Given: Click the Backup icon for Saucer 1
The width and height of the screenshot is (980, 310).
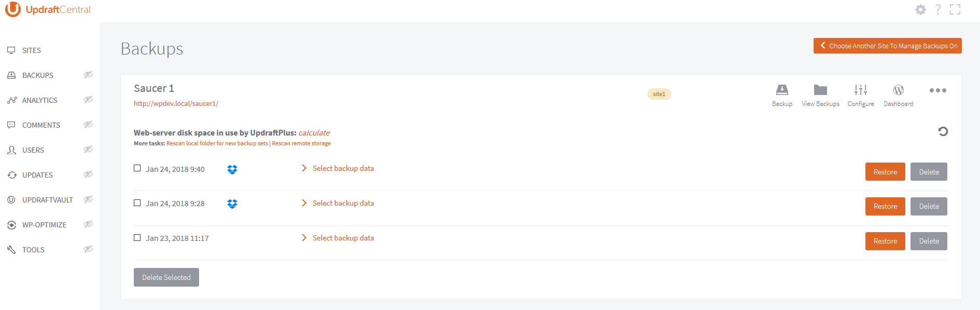Looking at the screenshot, I should [x=782, y=90].
